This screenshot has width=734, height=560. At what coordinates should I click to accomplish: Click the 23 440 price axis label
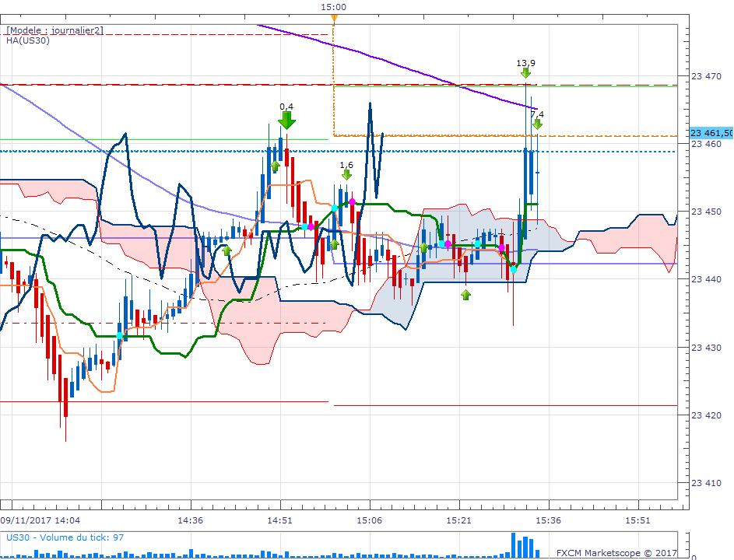coord(707,279)
